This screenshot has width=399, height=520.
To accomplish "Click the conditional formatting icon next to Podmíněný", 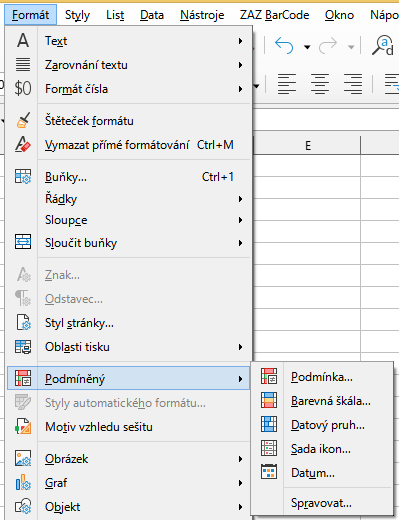I will (x=23, y=378).
